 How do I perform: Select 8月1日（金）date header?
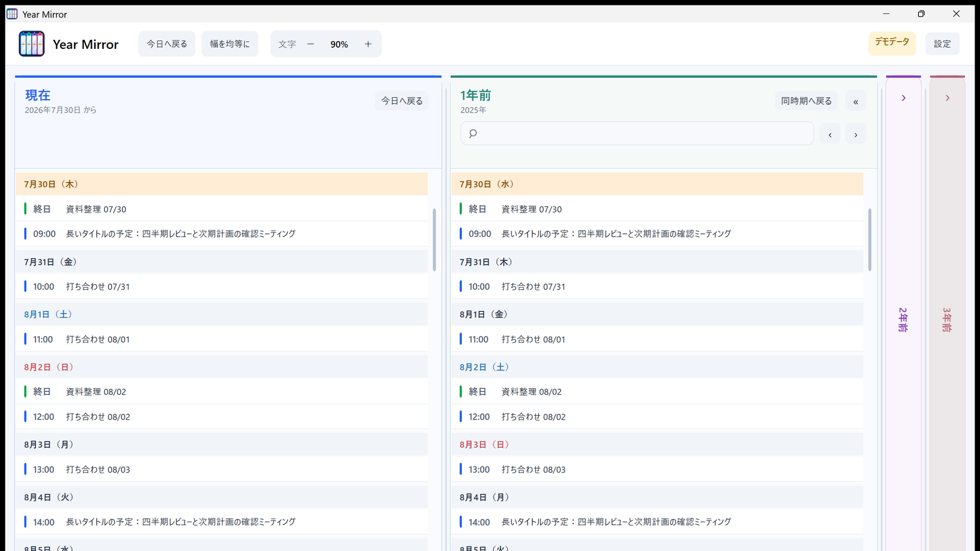coord(657,315)
